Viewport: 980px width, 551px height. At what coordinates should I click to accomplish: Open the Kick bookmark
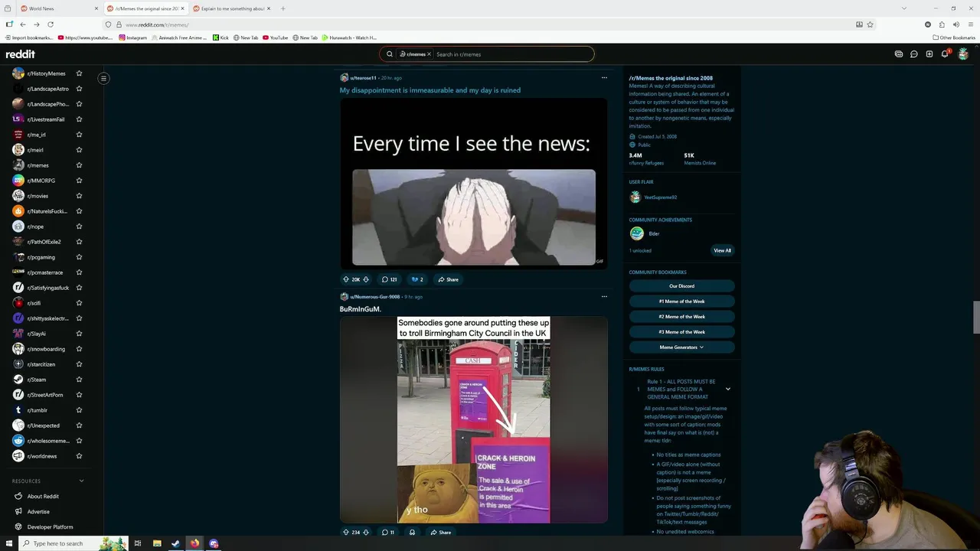click(221, 37)
